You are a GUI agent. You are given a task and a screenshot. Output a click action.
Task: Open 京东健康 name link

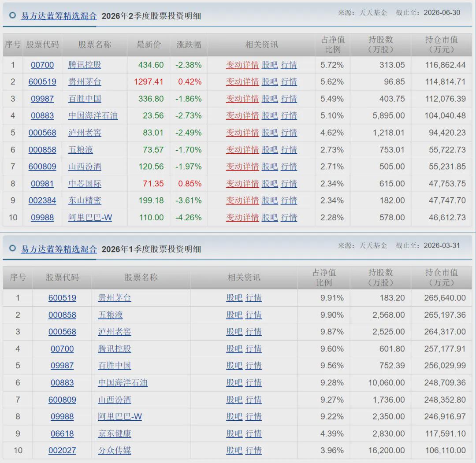115,434
